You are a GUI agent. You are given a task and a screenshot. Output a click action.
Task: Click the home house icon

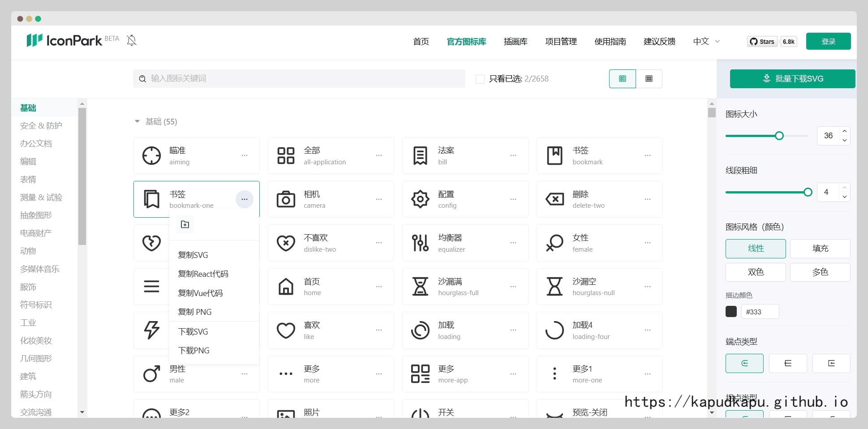coord(286,287)
